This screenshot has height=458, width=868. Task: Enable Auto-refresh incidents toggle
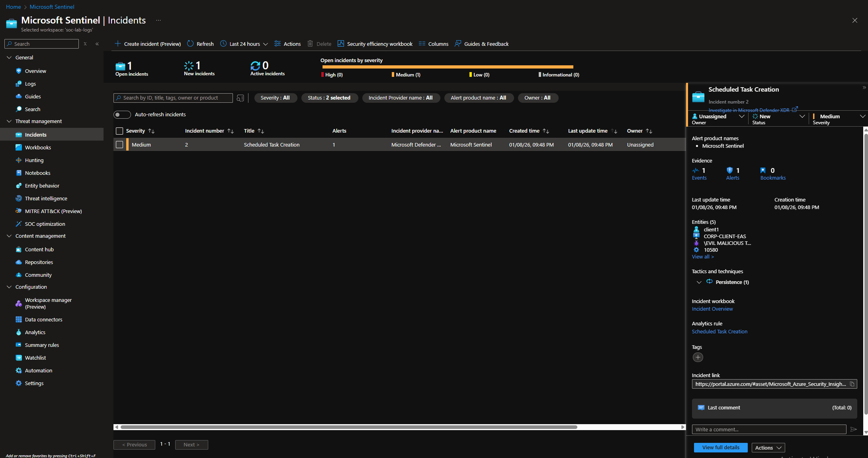(x=122, y=115)
